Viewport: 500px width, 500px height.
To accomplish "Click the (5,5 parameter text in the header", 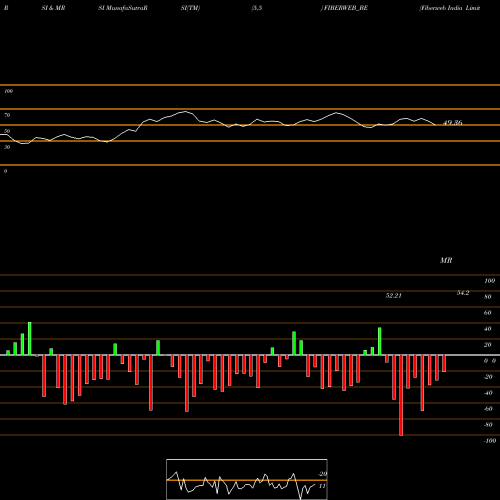I will point(257,8).
